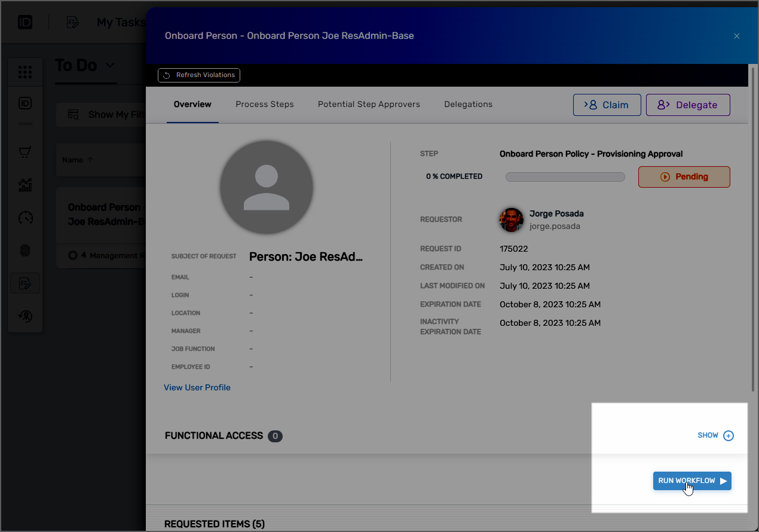Open the analytics chart sidebar icon
This screenshot has height=532, width=759.
pos(25,185)
